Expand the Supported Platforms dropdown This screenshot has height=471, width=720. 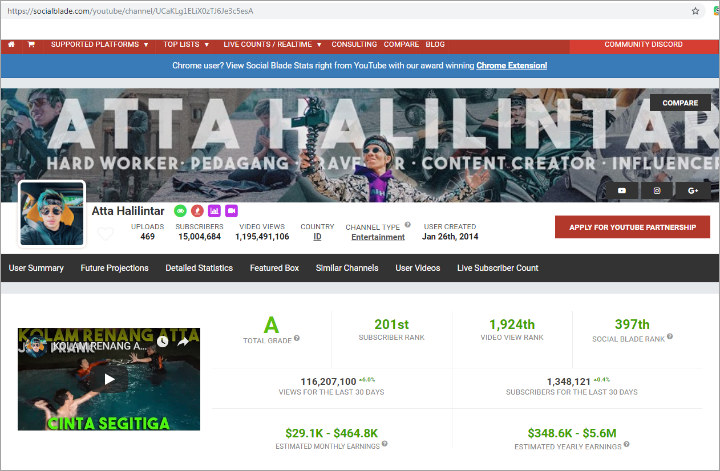click(100, 45)
